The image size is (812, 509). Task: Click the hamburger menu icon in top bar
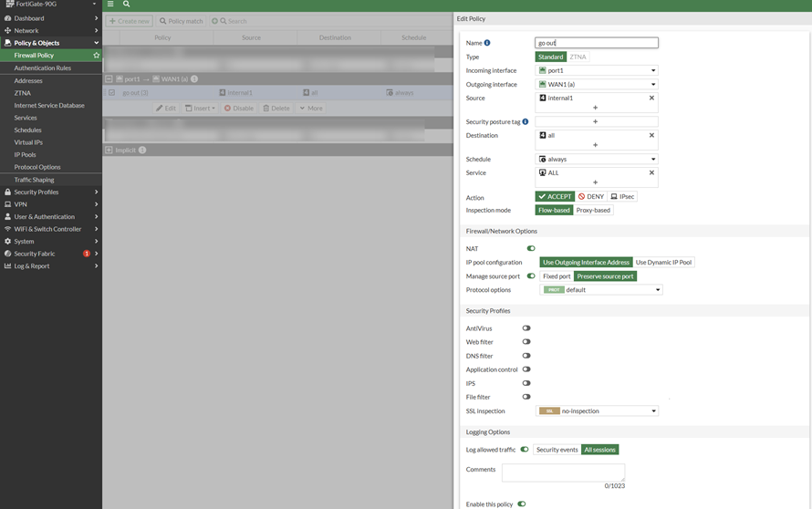pyautogui.click(x=110, y=4)
